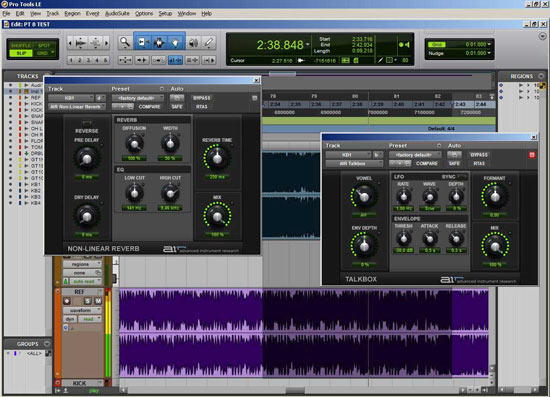Viewport: 550px width, 397px height.
Task: Click the red target icon in Talkbox window
Action: [532, 155]
